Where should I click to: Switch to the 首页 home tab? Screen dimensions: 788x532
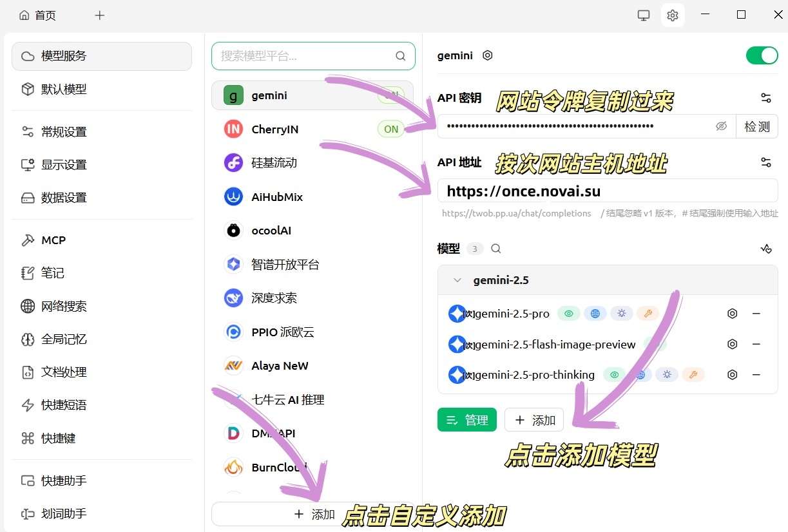coord(38,15)
